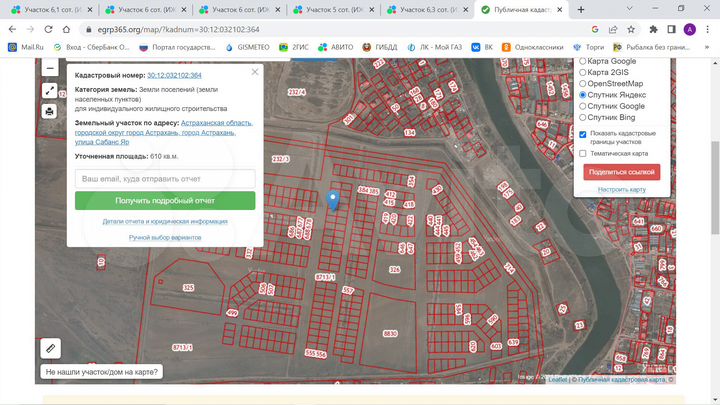
Task: Switch to the Участок 5 сот. tab
Action: (333, 10)
